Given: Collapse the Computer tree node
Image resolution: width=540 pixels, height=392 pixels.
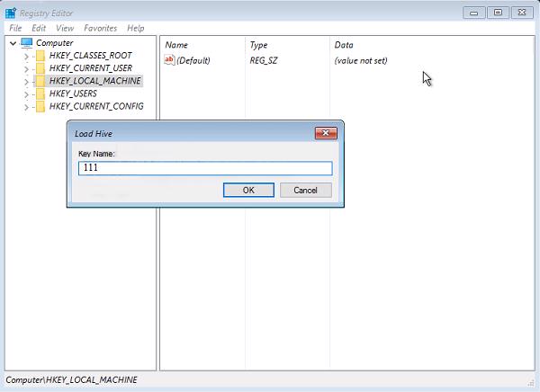Looking at the screenshot, I should [x=12, y=43].
